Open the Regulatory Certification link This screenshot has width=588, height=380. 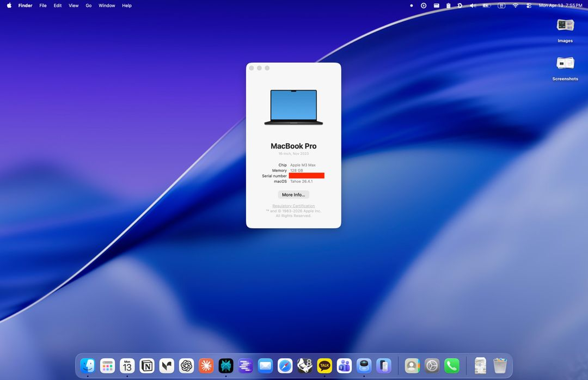(x=293, y=206)
